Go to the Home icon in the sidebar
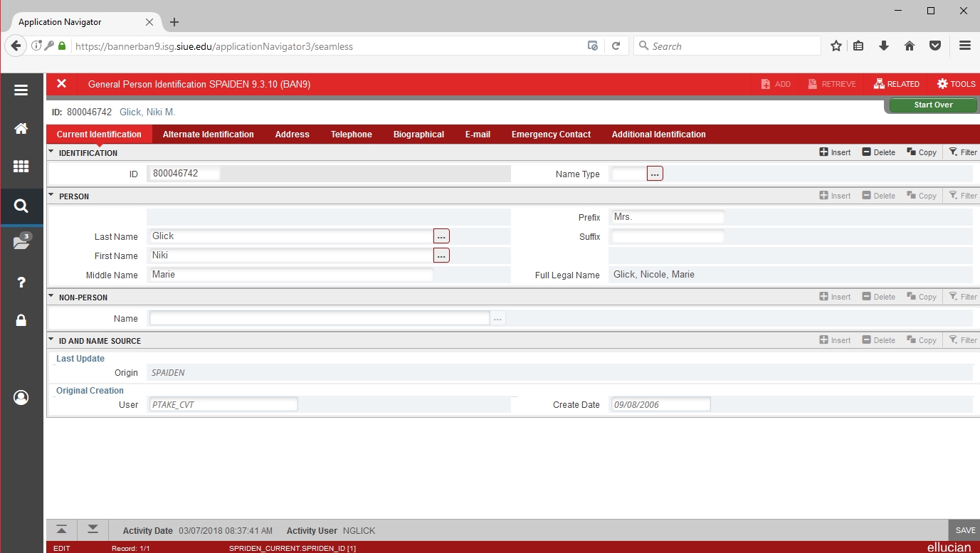This screenshot has width=980, height=553. click(x=21, y=129)
